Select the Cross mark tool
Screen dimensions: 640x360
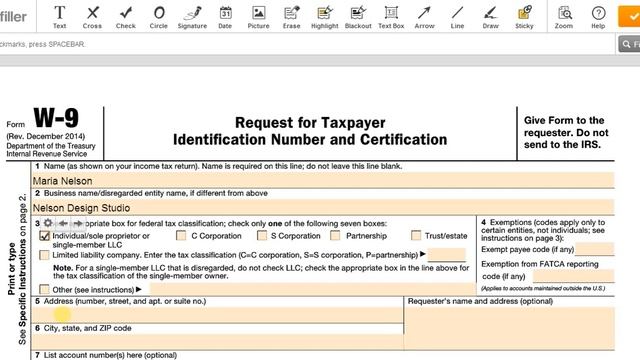click(x=92, y=17)
